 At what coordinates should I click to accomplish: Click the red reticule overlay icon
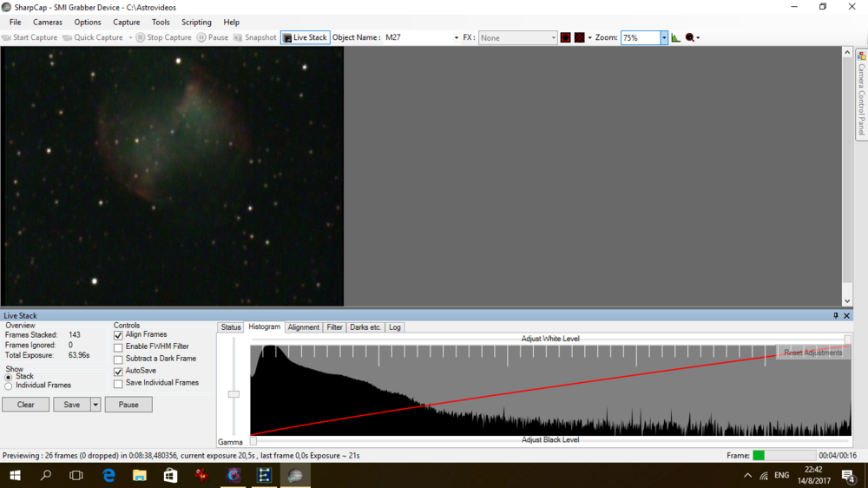point(565,37)
